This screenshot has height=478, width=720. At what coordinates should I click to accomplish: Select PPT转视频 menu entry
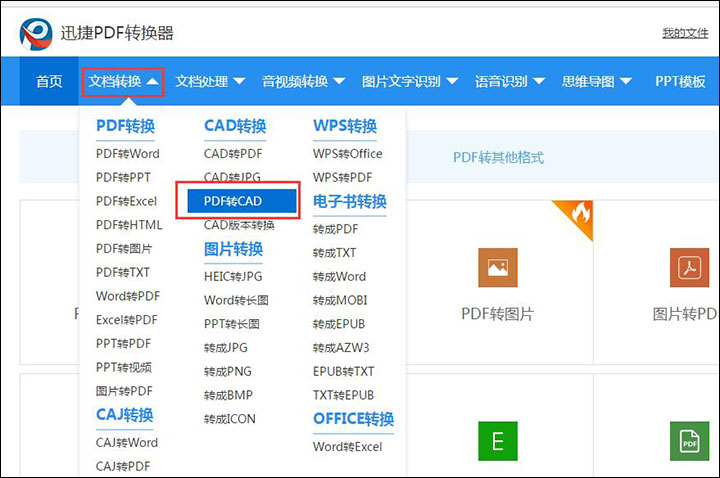(x=124, y=367)
